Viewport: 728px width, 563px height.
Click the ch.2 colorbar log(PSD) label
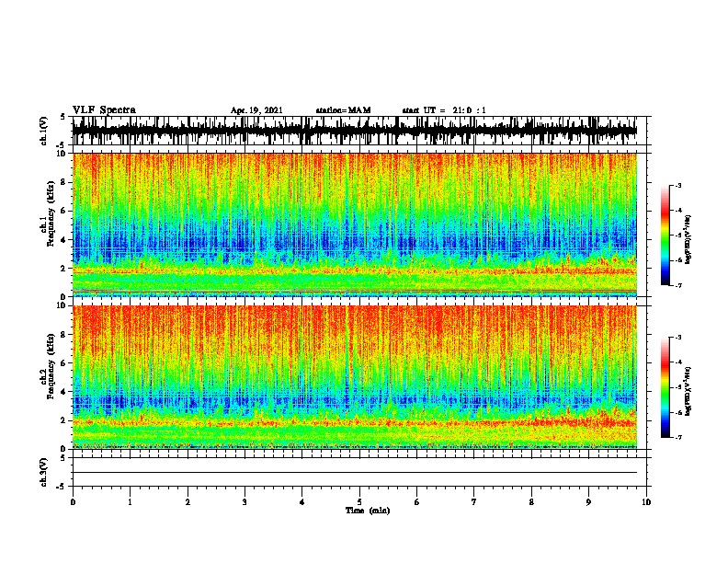[688, 391]
